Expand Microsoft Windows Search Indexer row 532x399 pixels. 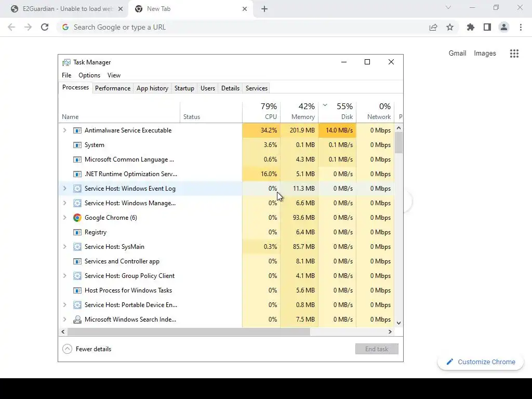64,320
